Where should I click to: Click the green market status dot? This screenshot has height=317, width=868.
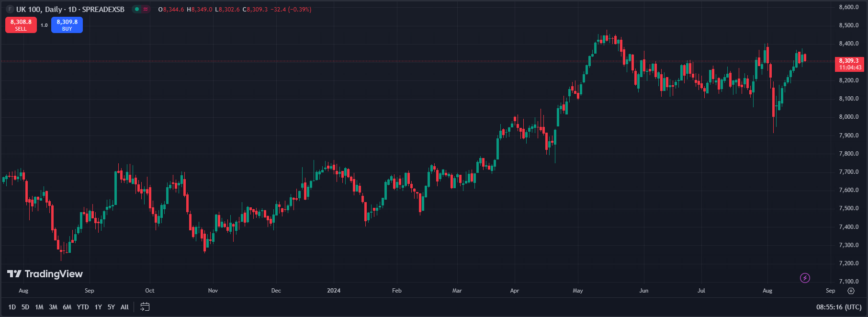pyautogui.click(x=136, y=9)
